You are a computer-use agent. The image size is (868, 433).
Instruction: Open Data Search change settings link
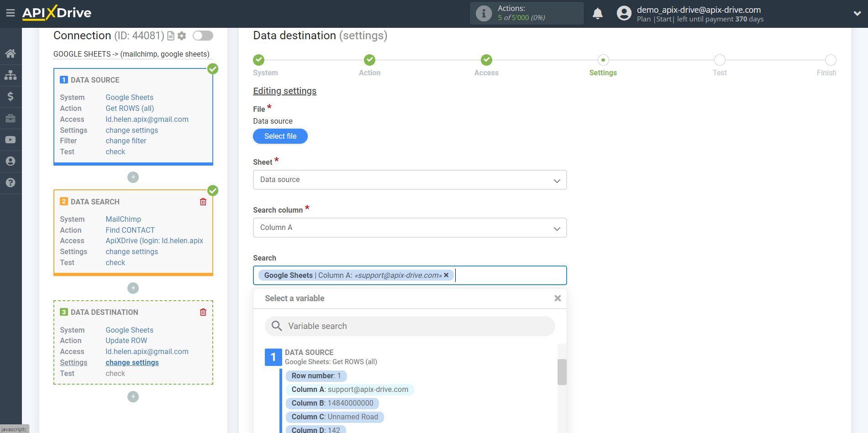[x=132, y=251]
